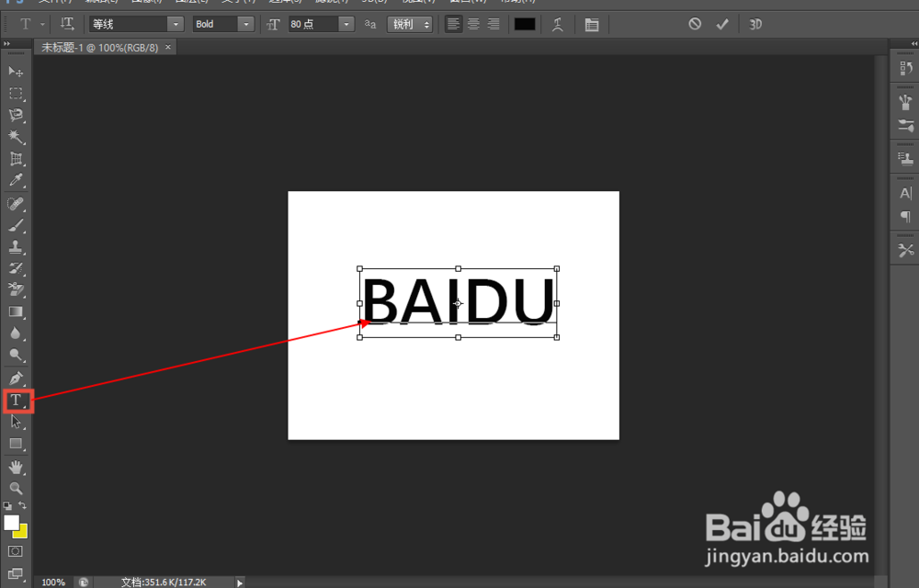Select the Move tool
Image resolution: width=919 pixels, height=588 pixels.
(x=16, y=72)
